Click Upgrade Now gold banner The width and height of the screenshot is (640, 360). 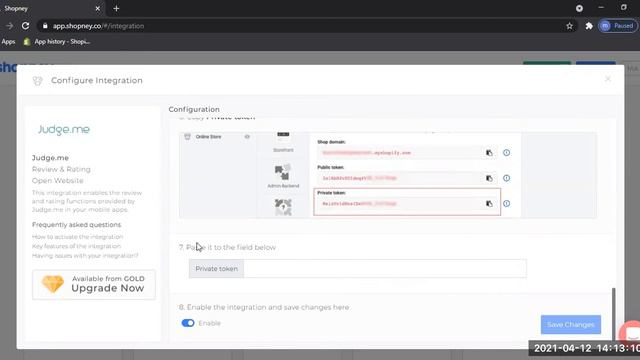click(x=94, y=284)
